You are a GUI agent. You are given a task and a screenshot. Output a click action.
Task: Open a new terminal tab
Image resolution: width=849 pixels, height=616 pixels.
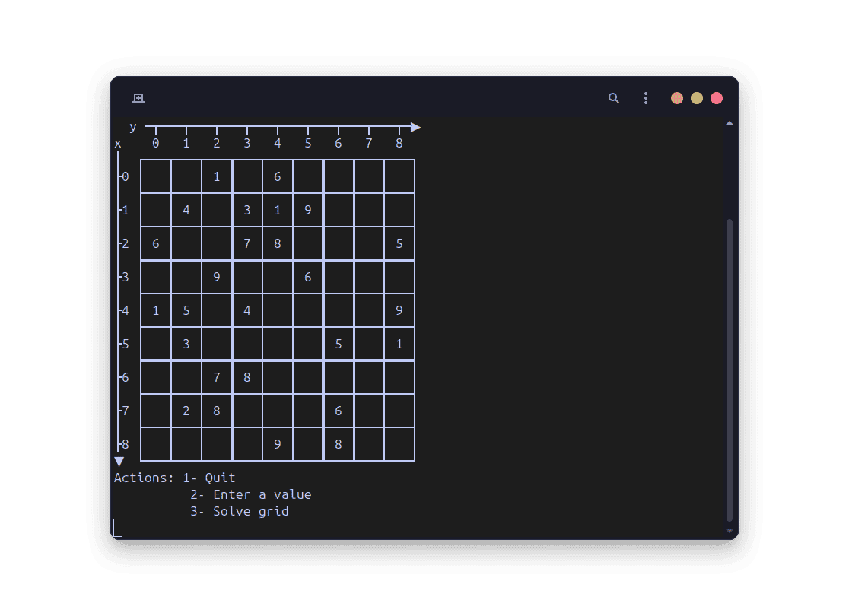(138, 98)
